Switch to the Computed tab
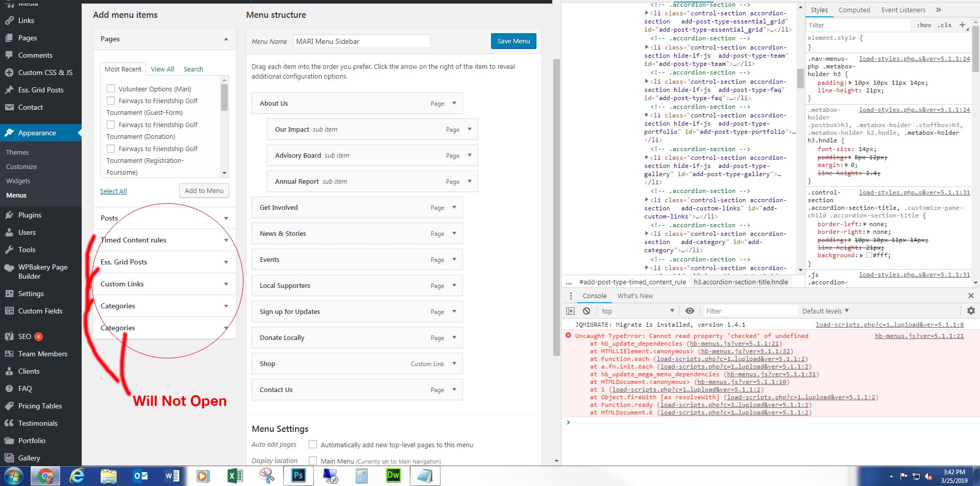Image resolution: width=980 pixels, height=486 pixels. (854, 10)
